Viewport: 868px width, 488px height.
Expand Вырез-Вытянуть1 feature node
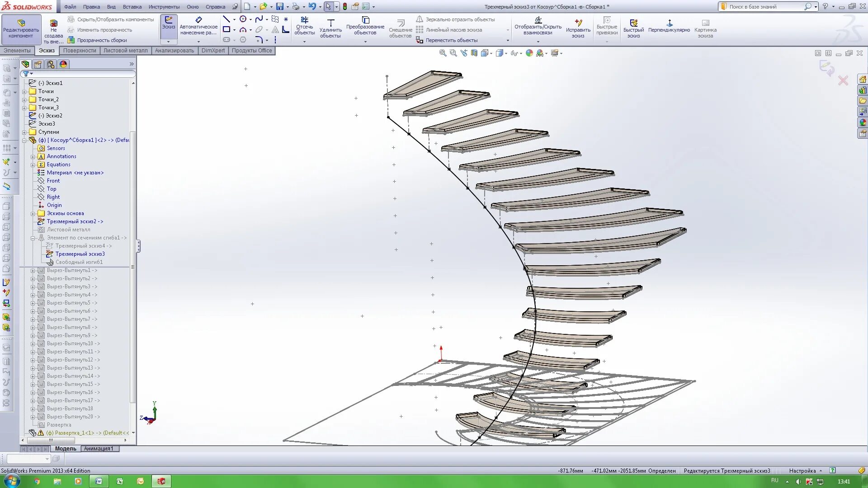(x=33, y=271)
